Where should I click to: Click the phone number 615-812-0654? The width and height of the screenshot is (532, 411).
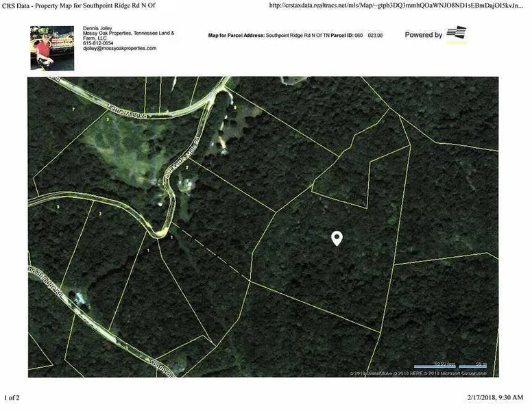click(97, 44)
